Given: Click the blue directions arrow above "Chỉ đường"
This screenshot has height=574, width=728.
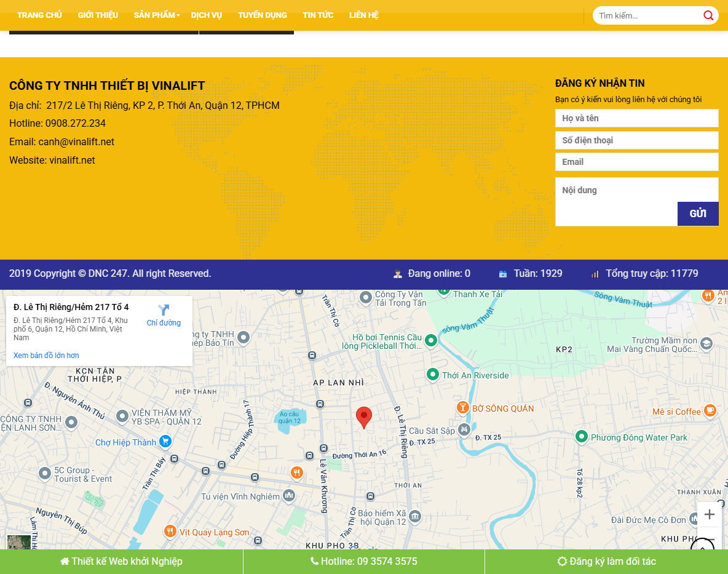Looking at the screenshot, I should 164,311.
